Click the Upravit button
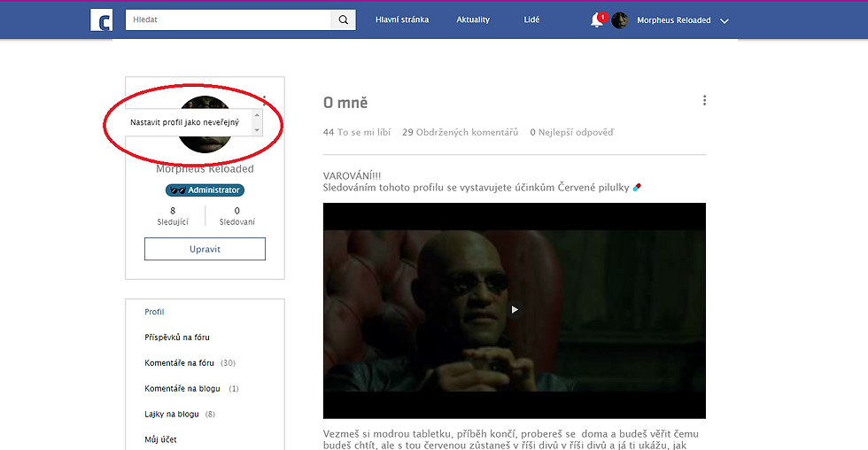 point(205,249)
